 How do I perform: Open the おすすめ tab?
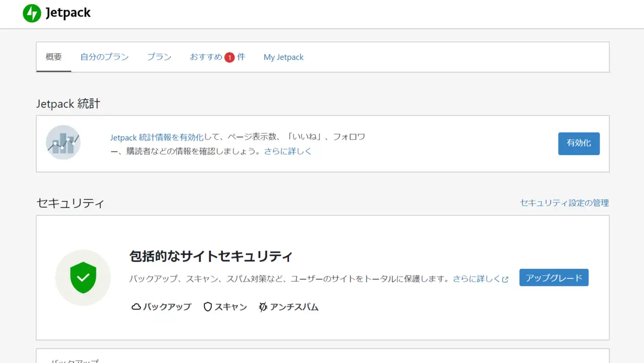click(217, 57)
